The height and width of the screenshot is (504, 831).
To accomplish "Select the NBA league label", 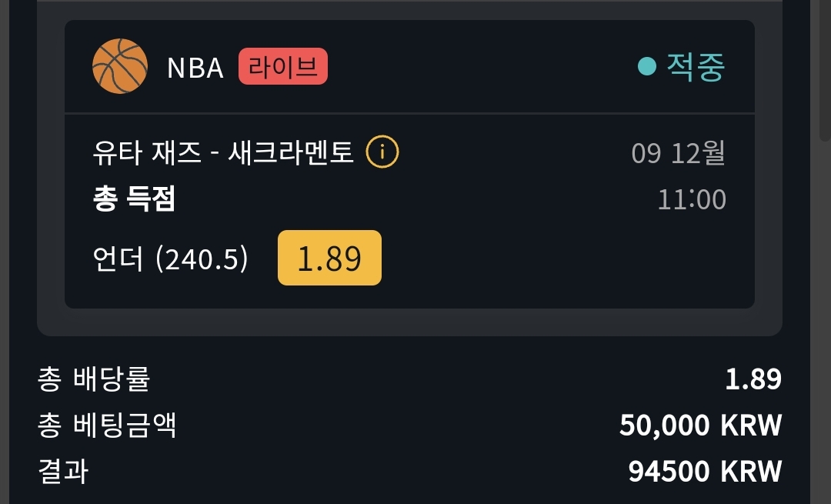I will 195,68.
